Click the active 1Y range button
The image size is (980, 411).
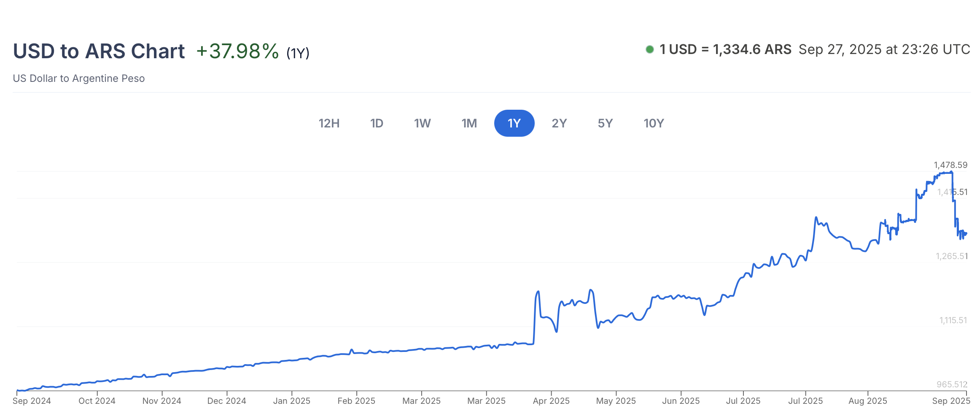[x=514, y=123]
